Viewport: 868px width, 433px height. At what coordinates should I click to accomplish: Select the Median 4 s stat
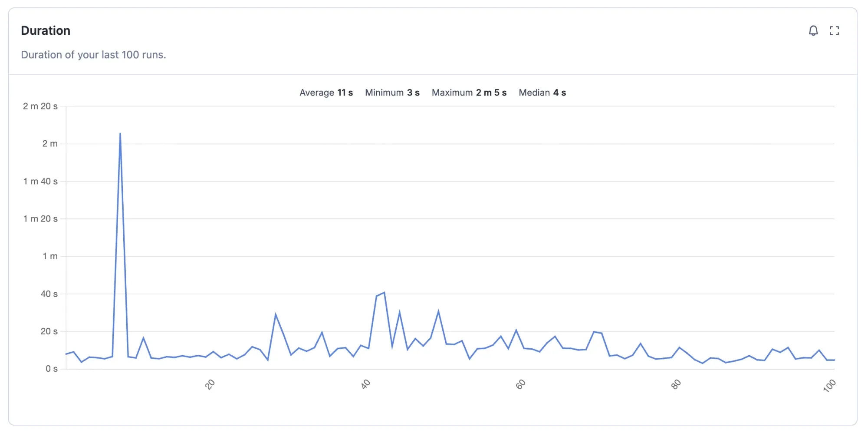542,93
